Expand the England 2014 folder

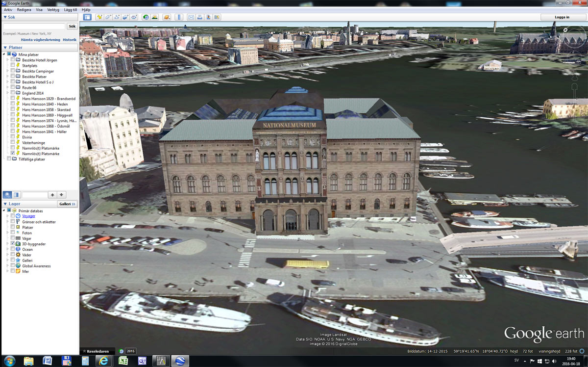point(7,93)
